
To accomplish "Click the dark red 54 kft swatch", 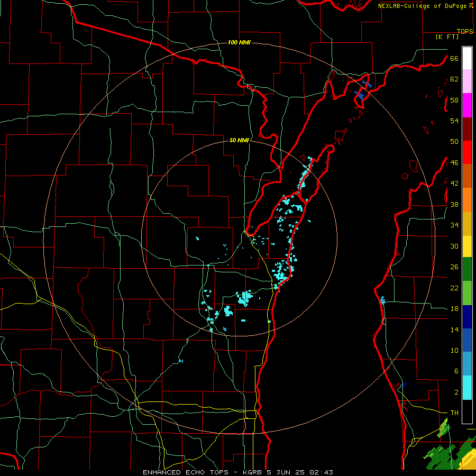I will [x=467, y=129].
